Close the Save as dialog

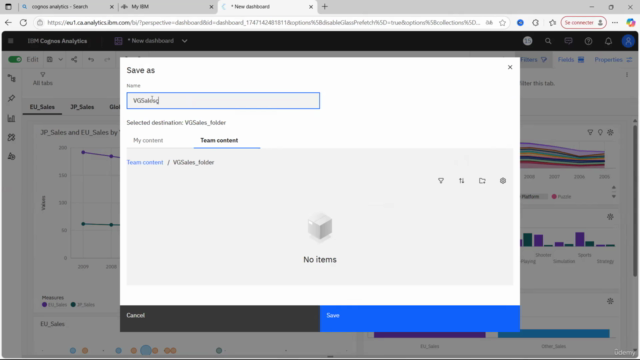(510, 67)
